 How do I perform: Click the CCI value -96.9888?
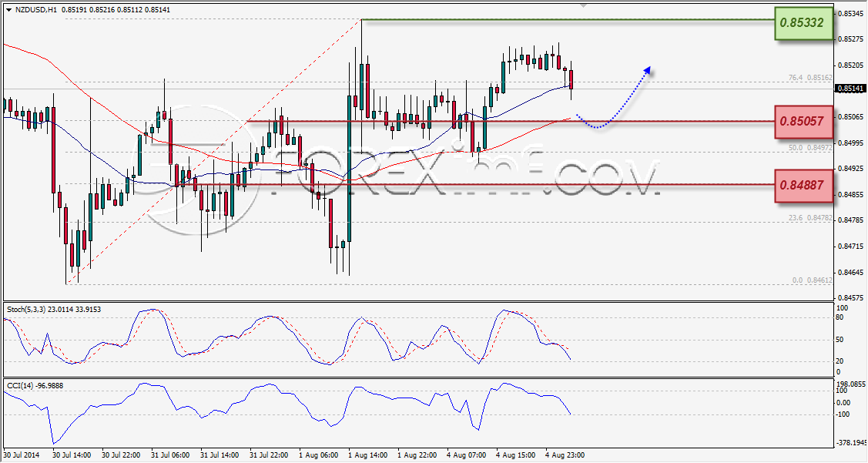tap(49, 385)
